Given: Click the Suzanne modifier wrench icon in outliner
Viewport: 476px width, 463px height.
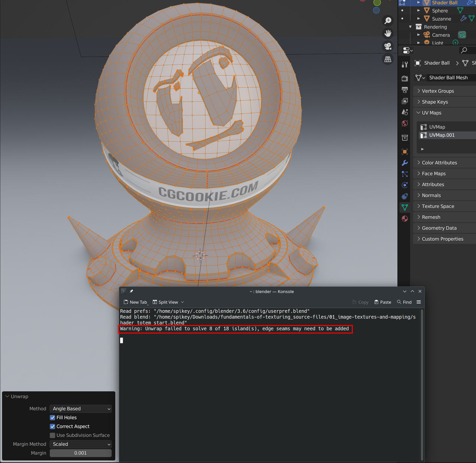Looking at the screenshot, I should click(463, 19).
